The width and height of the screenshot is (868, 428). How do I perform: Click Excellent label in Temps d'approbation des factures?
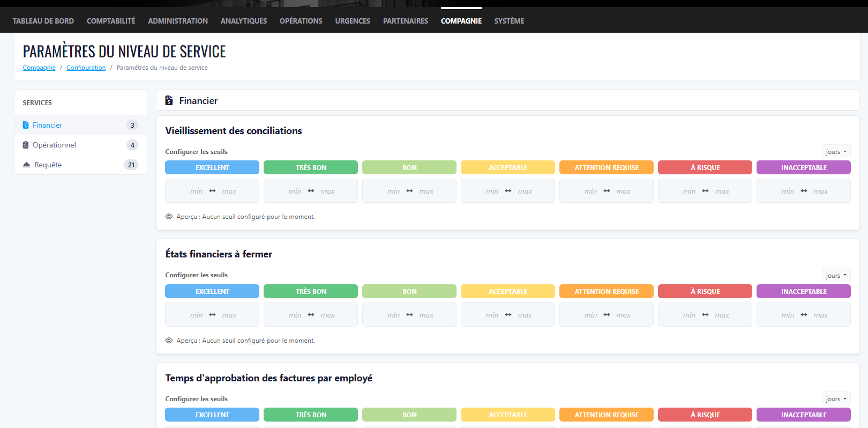(212, 415)
